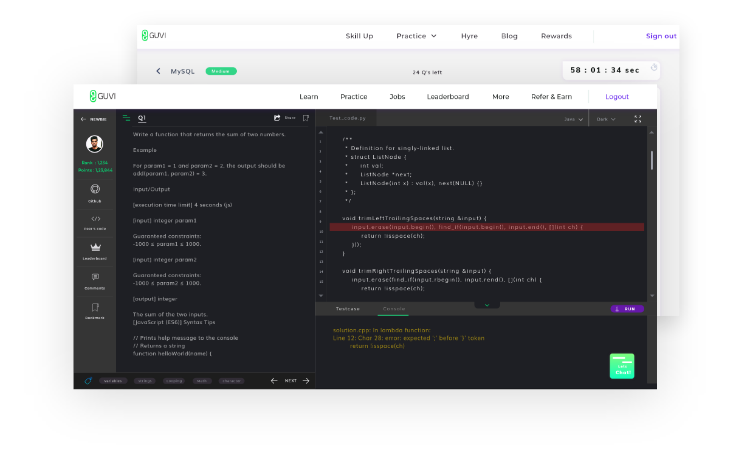Open the Dark theme dropdown
The width and height of the screenshot is (731, 469).
[x=606, y=119]
